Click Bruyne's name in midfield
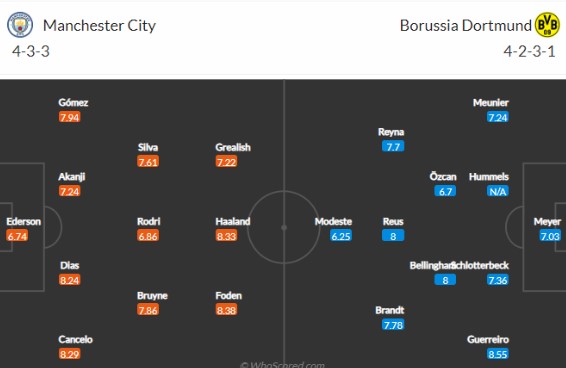566x368 pixels. tap(152, 295)
